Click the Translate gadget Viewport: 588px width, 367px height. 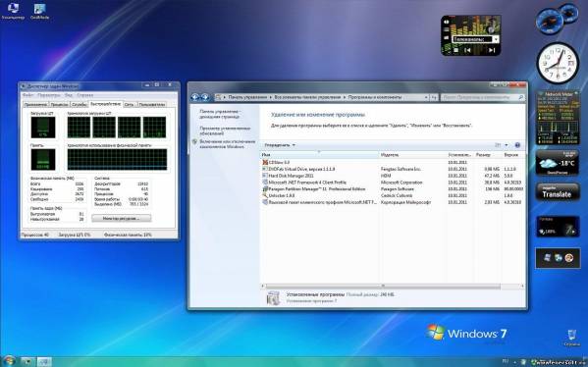click(x=557, y=192)
